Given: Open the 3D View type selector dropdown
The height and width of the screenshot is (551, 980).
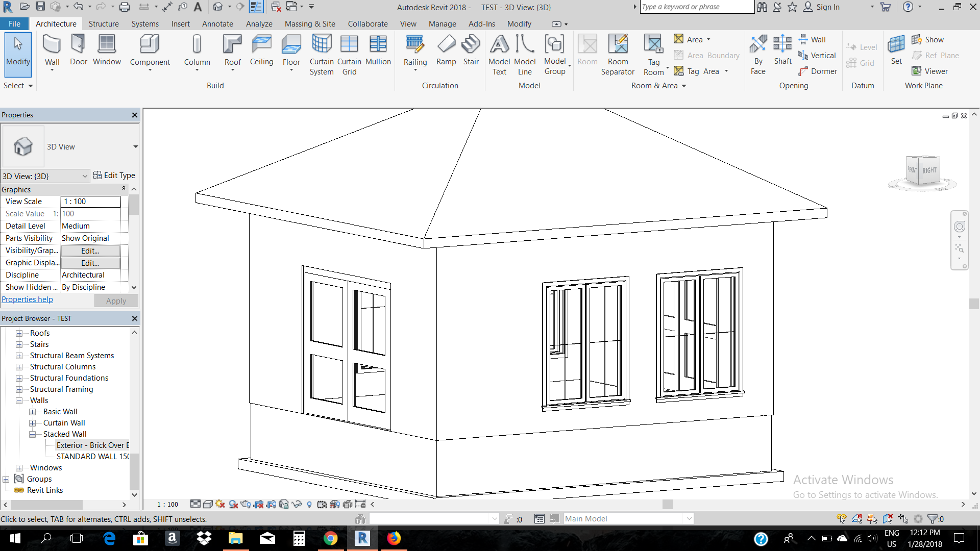Looking at the screenshot, I should pos(136,147).
